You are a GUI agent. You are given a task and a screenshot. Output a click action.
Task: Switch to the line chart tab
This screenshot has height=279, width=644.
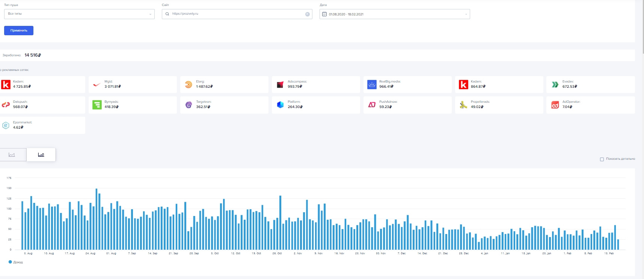click(x=12, y=155)
